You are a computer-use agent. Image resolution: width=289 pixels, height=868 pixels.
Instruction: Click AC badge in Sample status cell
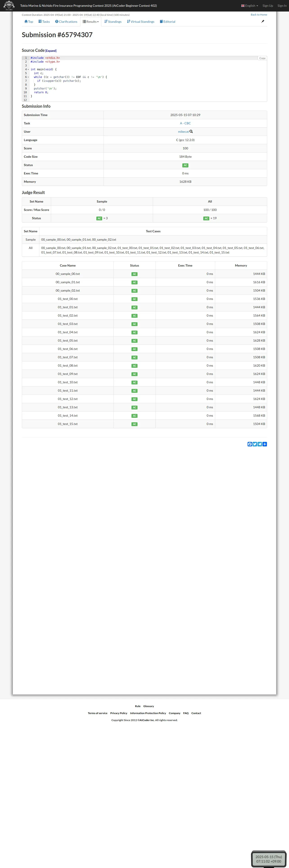(99, 218)
